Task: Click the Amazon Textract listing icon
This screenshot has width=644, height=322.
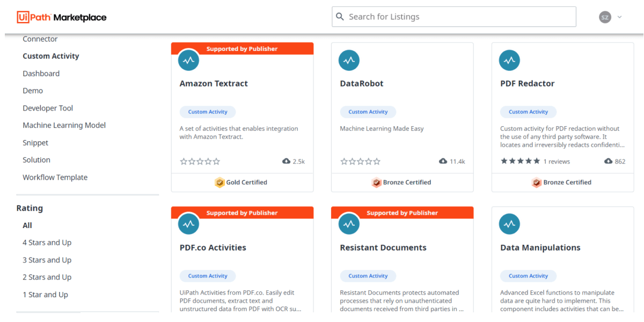Action: (x=188, y=60)
